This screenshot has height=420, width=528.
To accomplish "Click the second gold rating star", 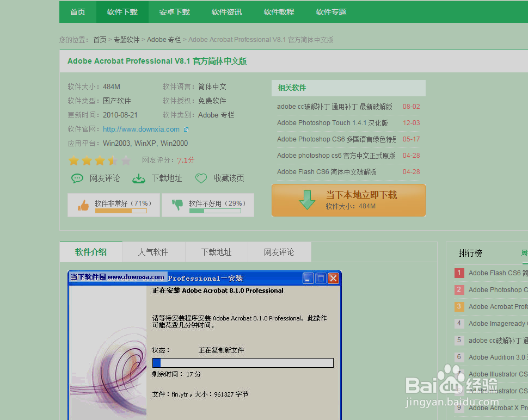I will (87, 160).
